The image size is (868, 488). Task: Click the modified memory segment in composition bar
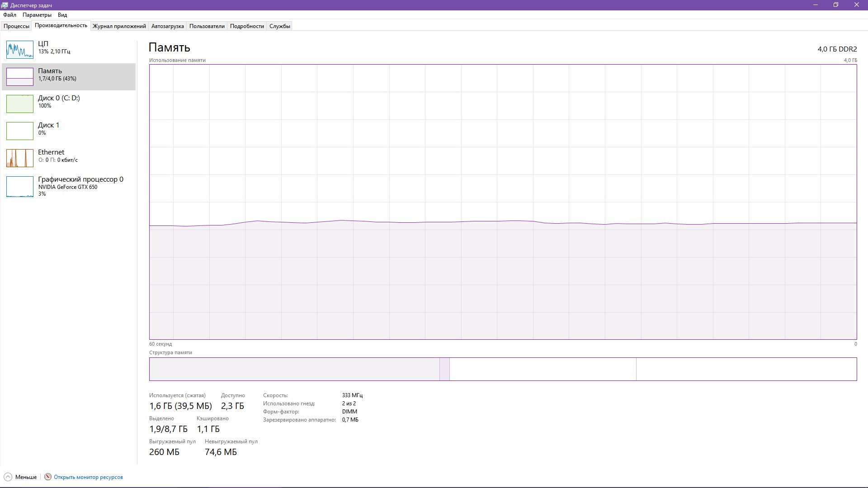(x=444, y=369)
